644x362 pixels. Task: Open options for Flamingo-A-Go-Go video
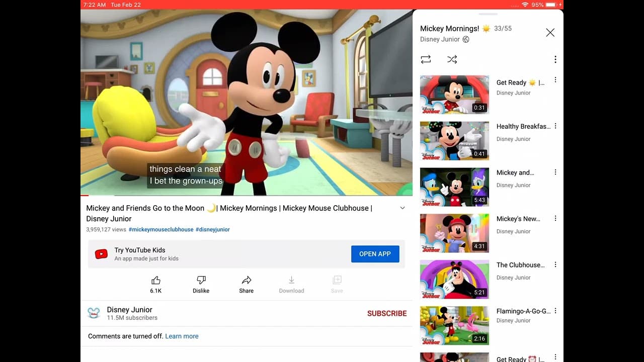(x=555, y=311)
